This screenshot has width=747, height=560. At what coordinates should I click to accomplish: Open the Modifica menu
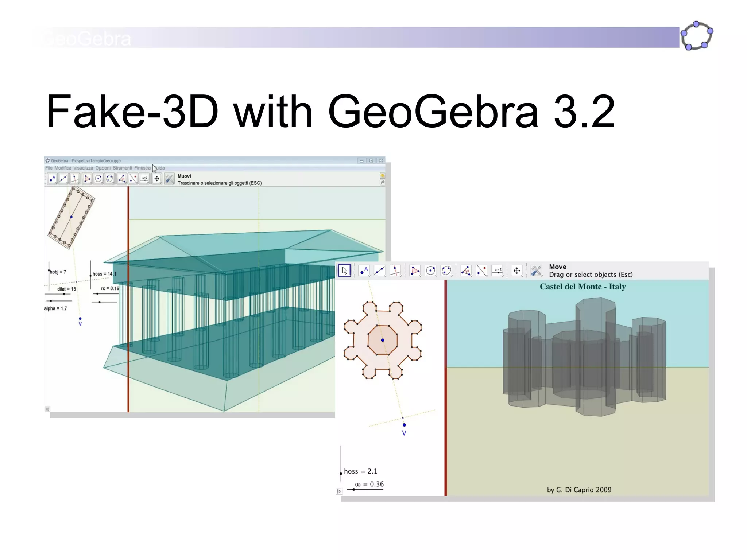63,168
